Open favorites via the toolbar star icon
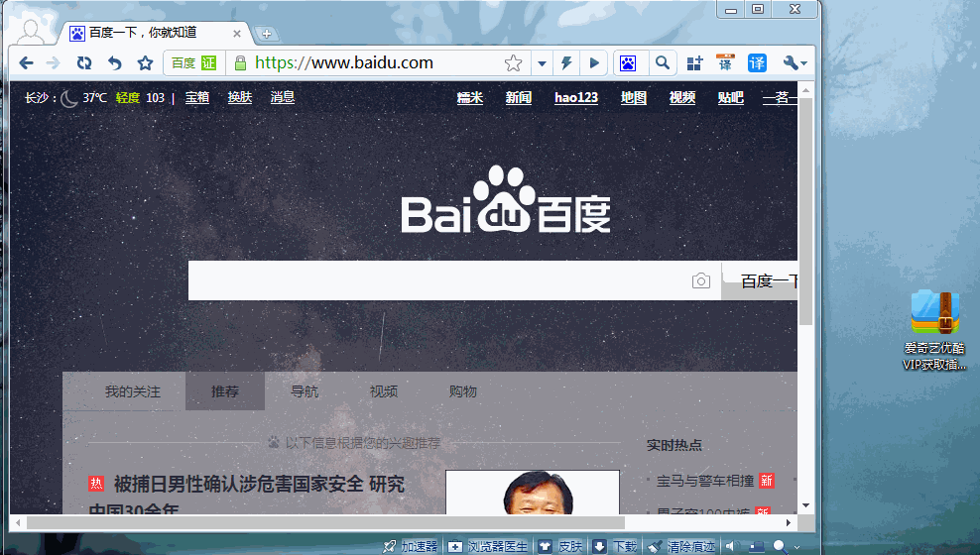980x555 pixels. [145, 62]
